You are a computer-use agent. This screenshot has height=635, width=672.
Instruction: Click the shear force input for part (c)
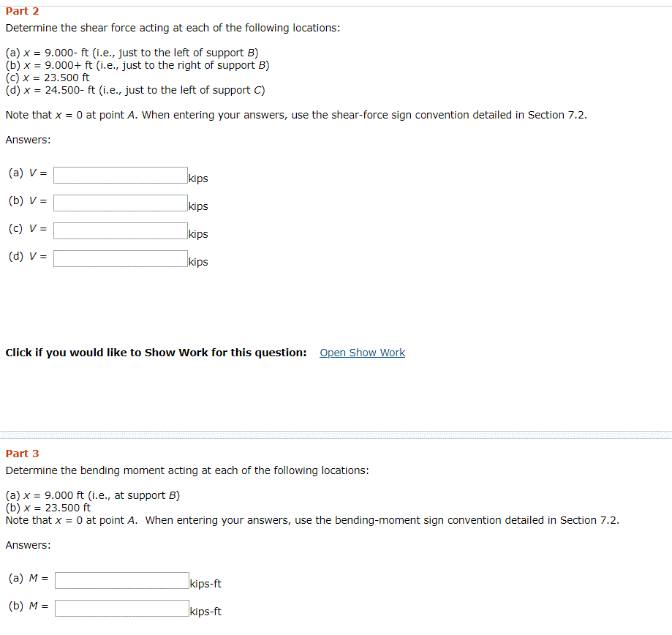pos(120,230)
